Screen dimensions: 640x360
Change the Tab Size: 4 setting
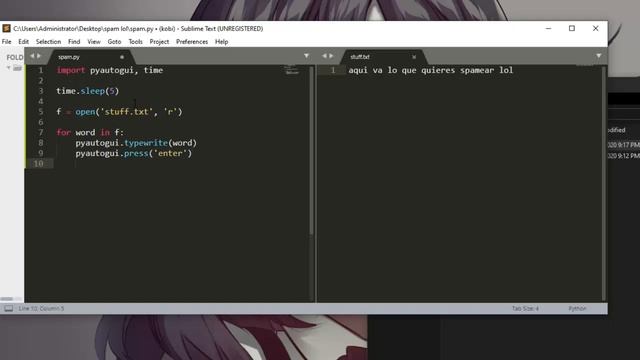(x=525, y=309)
